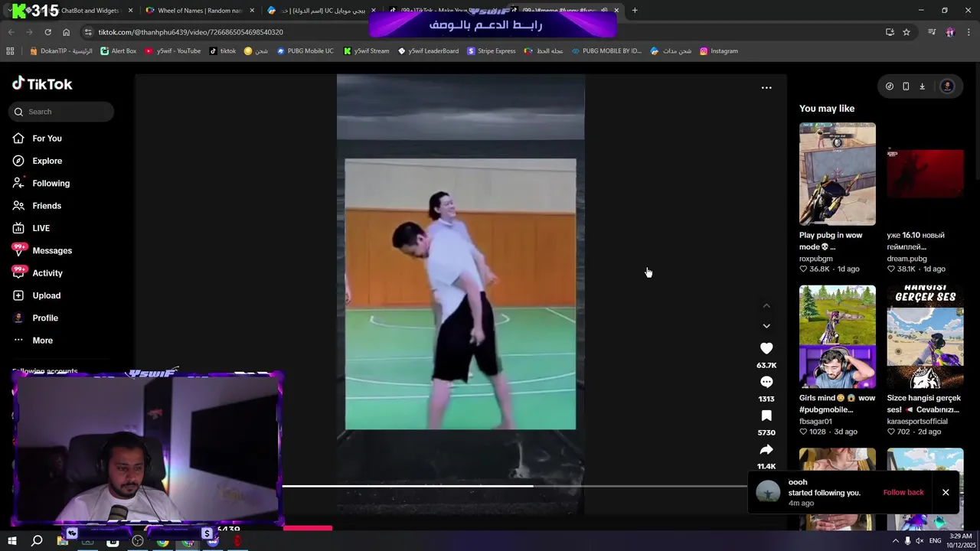This screenshot has width=980, height=551.
Task: Share the video with the arrow icon
Action: (x=766, y=449)
